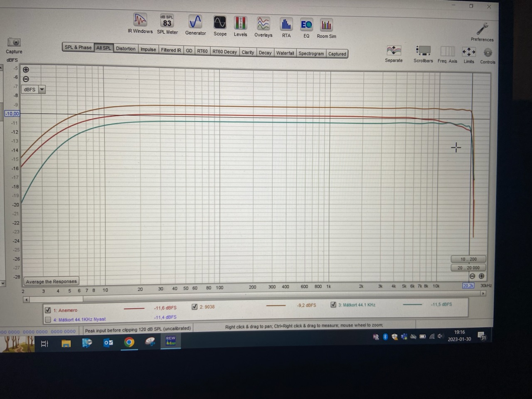Viewport: 532px width, 399px height.
Task: Switch to the GD tab
Action: tap(189, 50)
